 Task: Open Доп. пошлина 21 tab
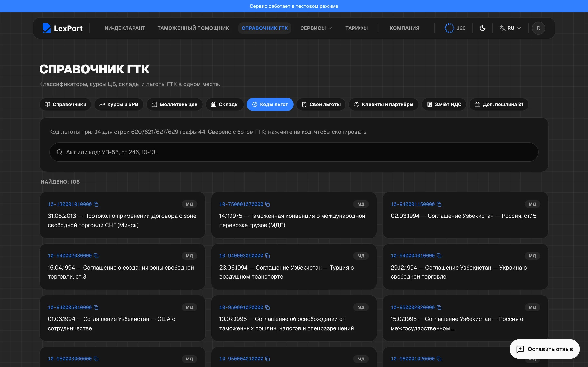tap(499, 104)
